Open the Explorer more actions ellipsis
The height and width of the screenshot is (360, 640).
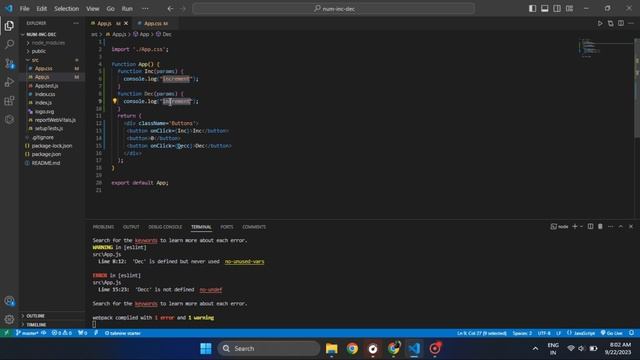tap(76, 23)
